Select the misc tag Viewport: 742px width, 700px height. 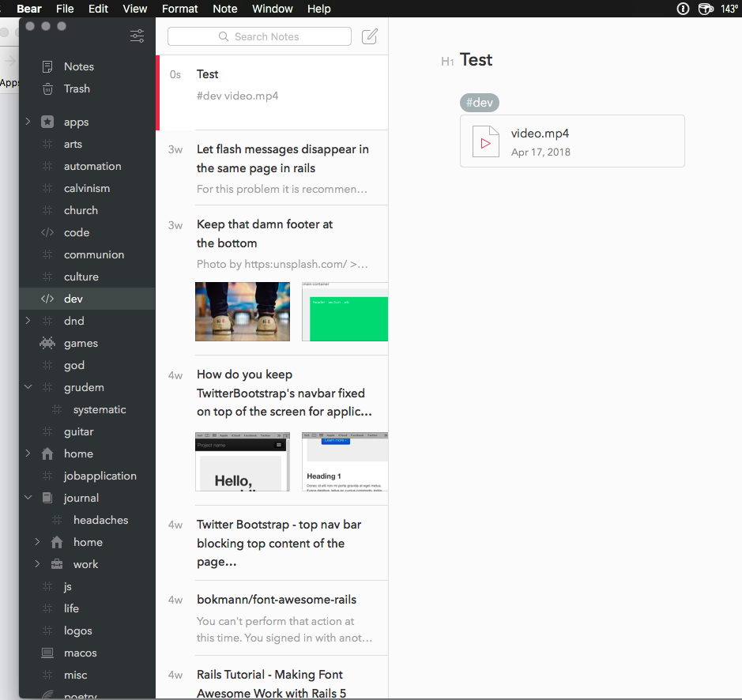tap(76, 675)
